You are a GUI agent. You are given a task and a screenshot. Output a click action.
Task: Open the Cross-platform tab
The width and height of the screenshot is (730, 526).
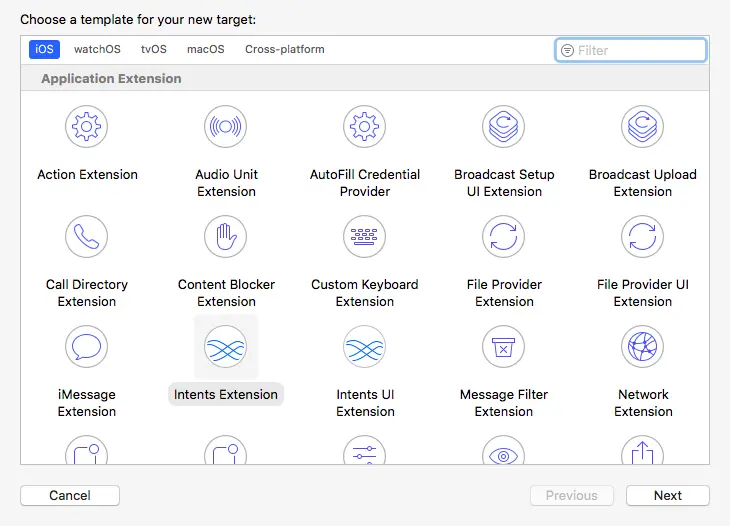285,49
